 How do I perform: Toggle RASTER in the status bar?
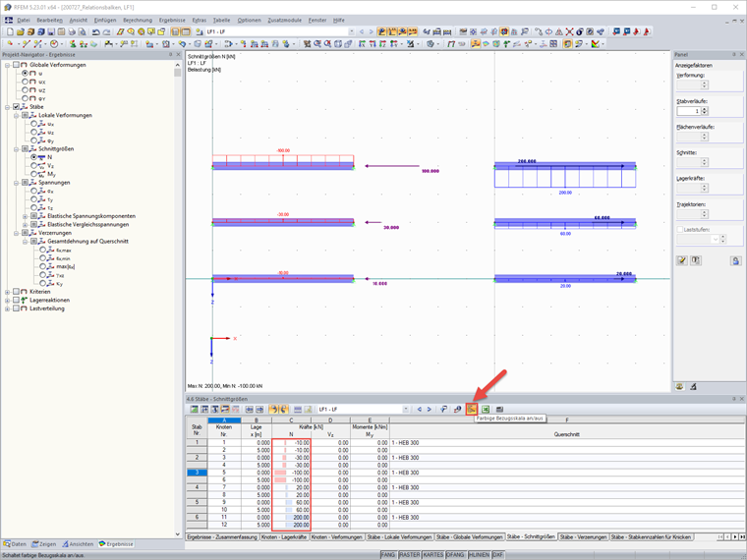tap(409, 555)
